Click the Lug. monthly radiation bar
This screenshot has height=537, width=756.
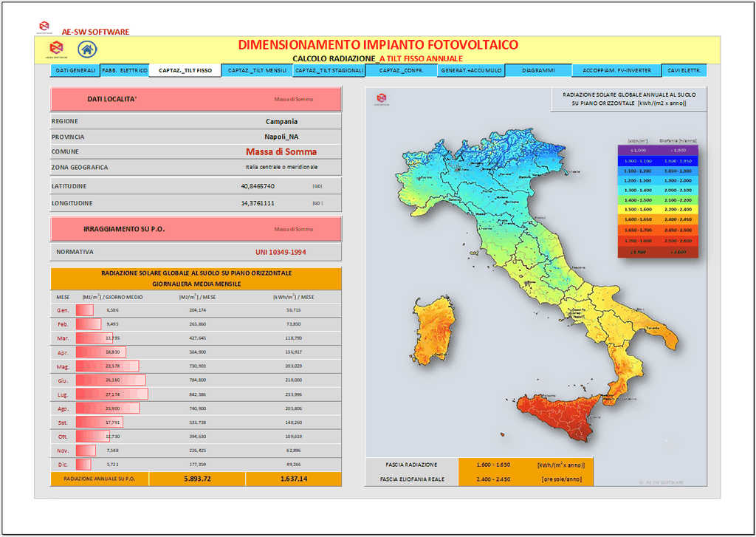coord(111,394)
